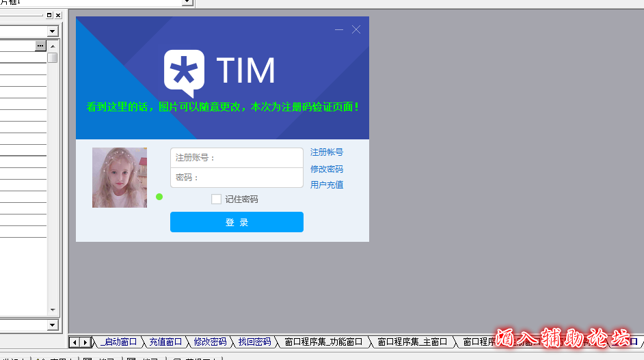Expand the left panel bottom dropdown
Image resolution: width=644 pixels, height=360 pixels.
tap(52, 325)
